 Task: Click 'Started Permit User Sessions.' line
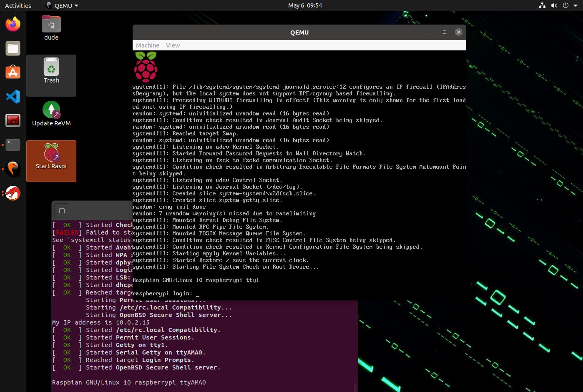pyautogui.click(x=140, y=337)
